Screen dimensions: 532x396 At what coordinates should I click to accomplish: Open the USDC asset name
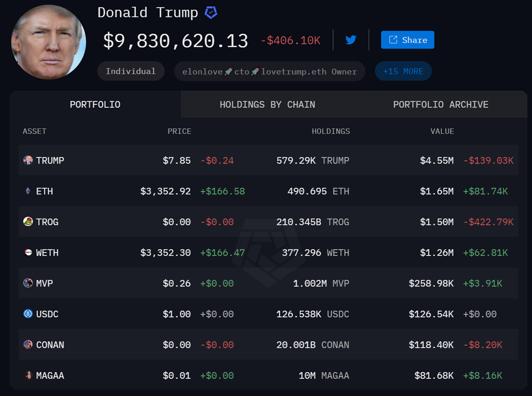[47, 314]
